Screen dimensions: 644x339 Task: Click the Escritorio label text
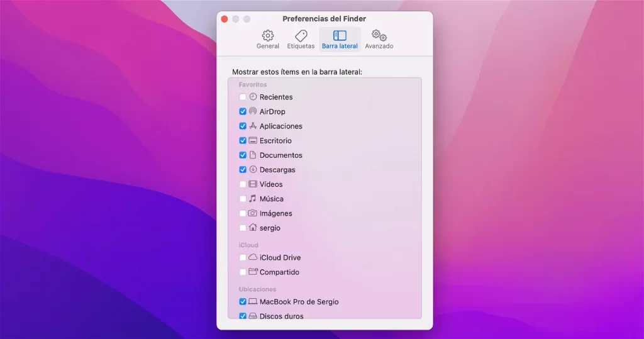275,140
